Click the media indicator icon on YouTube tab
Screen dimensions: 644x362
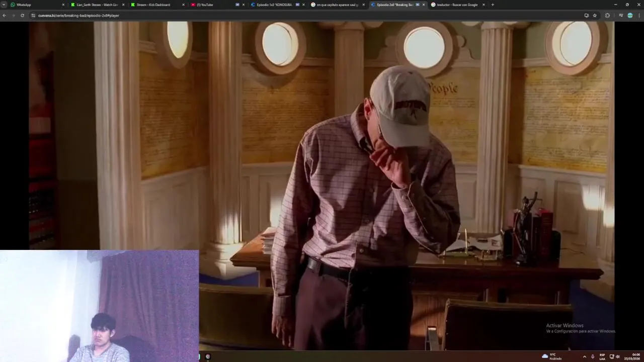237,5
